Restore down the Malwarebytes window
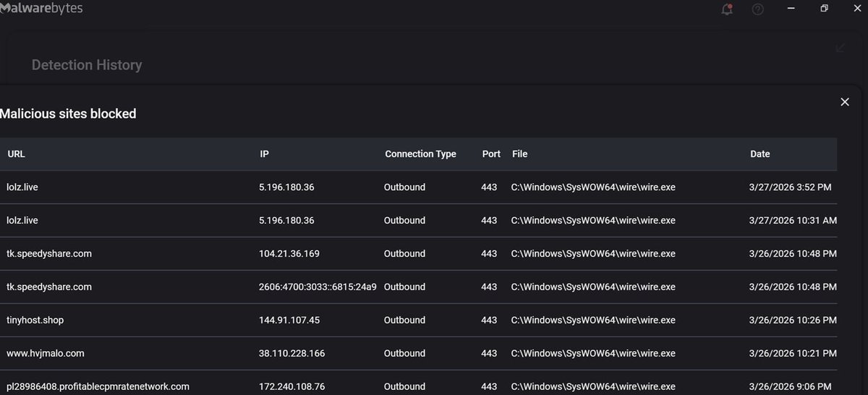This screenshot has width=868, height=395. pyautogui.click(x=825, y=9)
